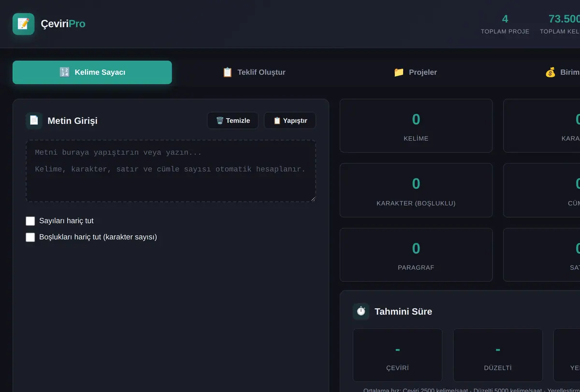Click the Tahmini Süre heading
The width and height of the screenshot is (580, 392).
click(404, 312)
